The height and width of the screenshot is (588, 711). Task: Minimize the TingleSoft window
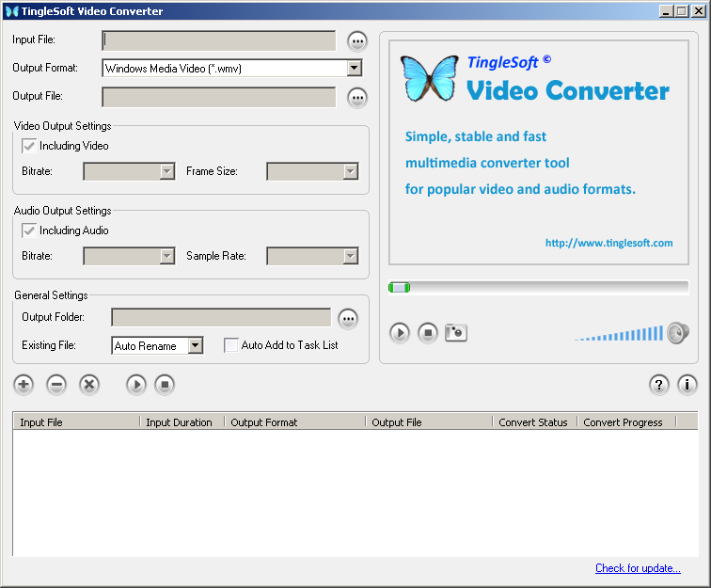pos(666,11)
